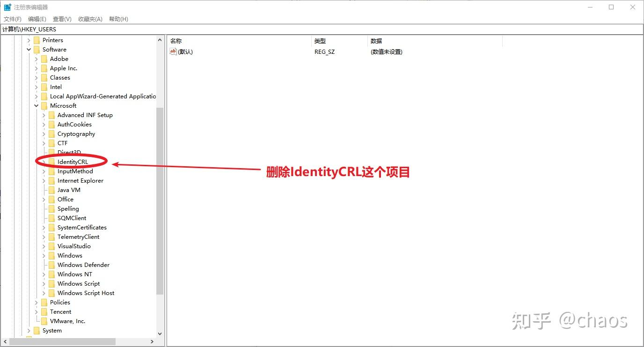This screenshot has height=347, width=644.
Task: Select the SystemCertificates key
Action: coord(82,228)
